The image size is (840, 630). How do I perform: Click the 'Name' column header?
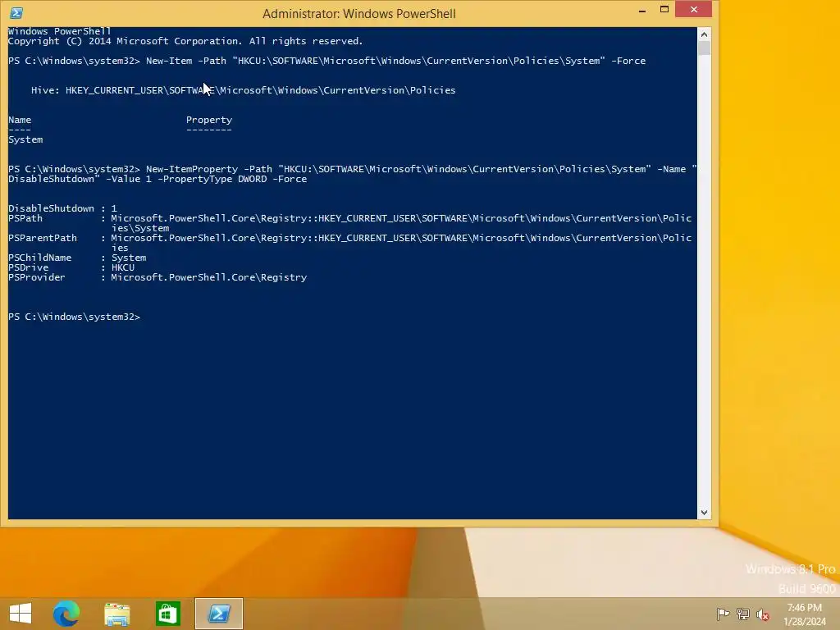(20, 120)
